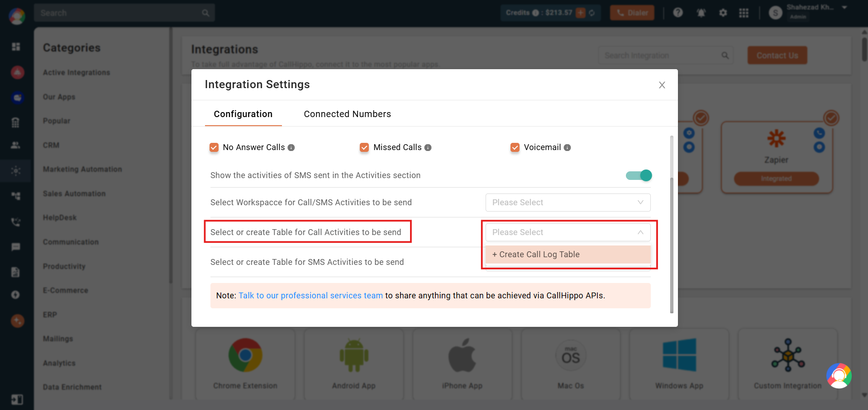Open the help question mark icon

tap(678, 13)
